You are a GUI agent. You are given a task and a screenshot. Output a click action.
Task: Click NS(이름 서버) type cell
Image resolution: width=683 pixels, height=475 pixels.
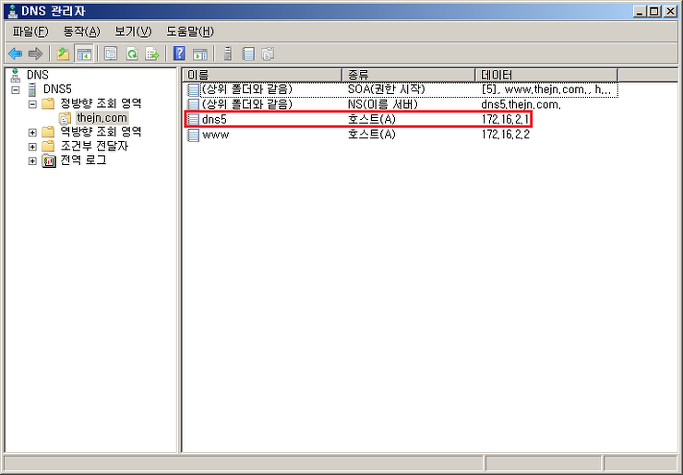tap(382, 105)
